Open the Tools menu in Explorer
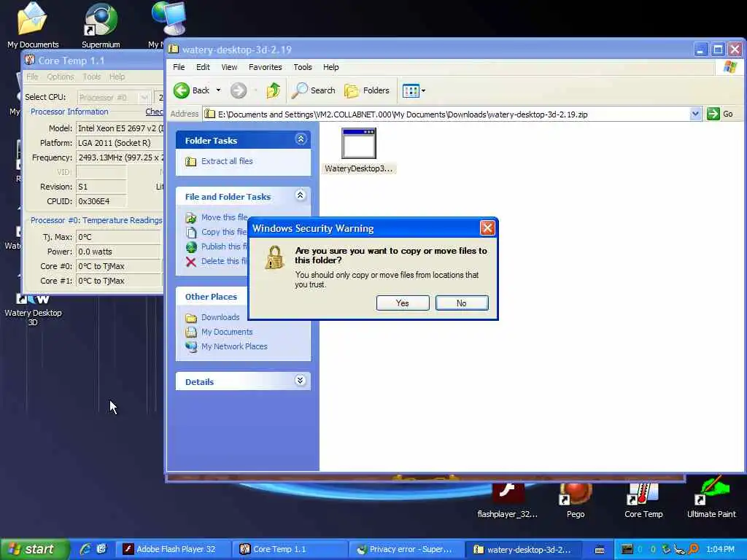 [x=303, y=67]
